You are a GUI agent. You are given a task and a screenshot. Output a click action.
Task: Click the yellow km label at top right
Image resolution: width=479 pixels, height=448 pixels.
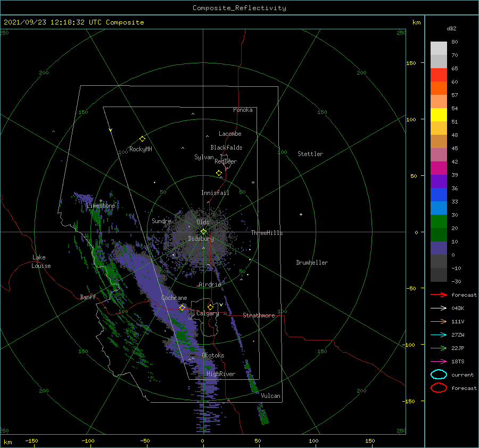(416, 22)
